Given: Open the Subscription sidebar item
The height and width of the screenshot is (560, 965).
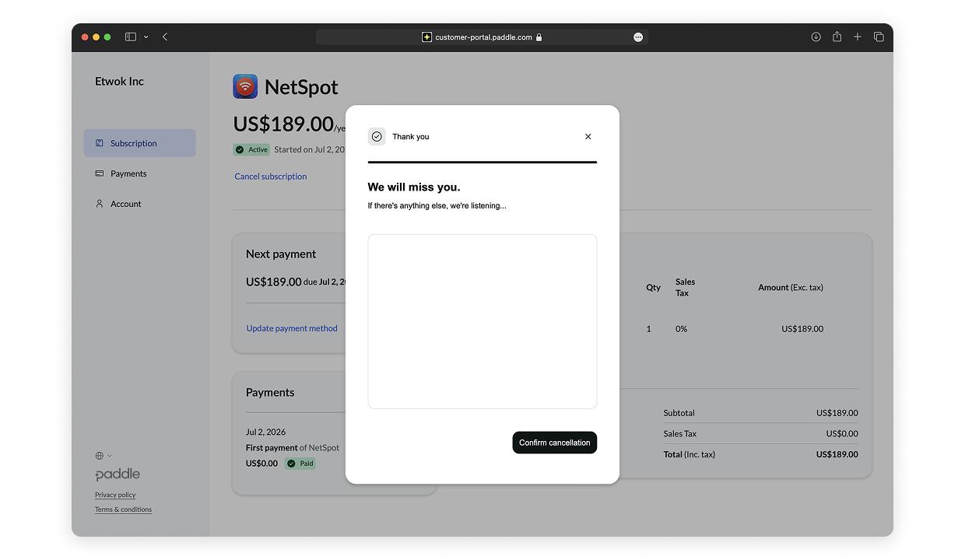Looking at the screenshot, I should 140,143.
